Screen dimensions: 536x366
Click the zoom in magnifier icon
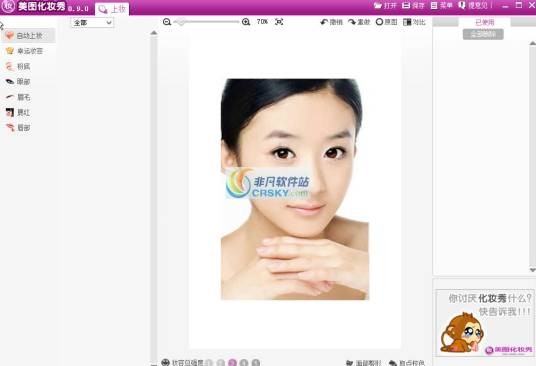[x=246, y=22]
